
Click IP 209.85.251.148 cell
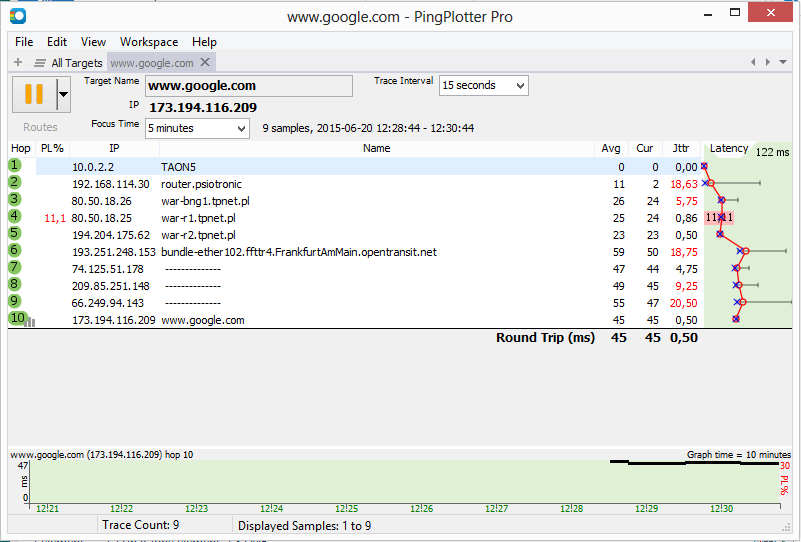point(110,286)
